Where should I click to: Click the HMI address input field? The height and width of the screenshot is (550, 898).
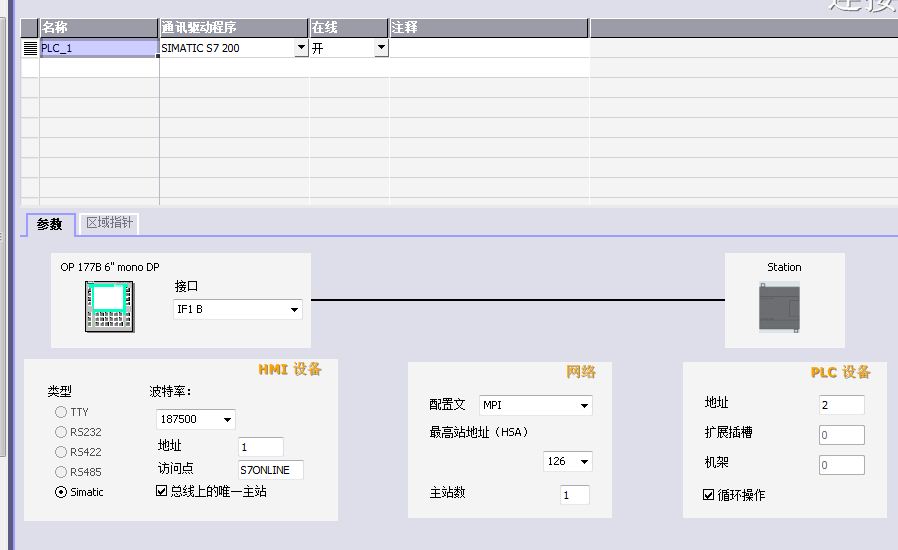(260, 447)
